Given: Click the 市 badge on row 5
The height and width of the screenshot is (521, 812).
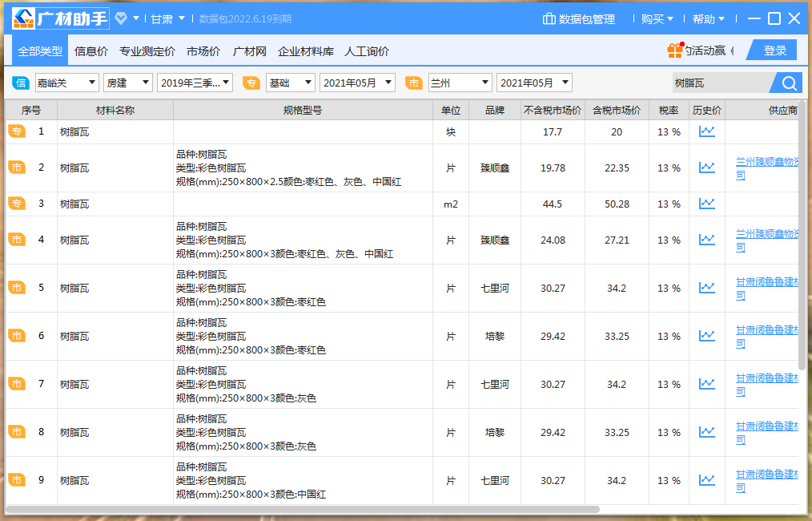Looking at the screenshot, I should tap(17, 288).
